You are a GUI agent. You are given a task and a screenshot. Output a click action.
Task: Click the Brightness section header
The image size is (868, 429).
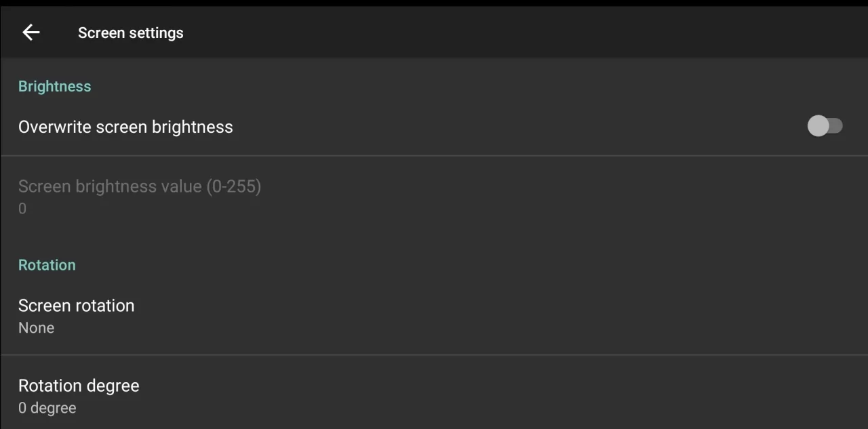(x=55, y=86)
